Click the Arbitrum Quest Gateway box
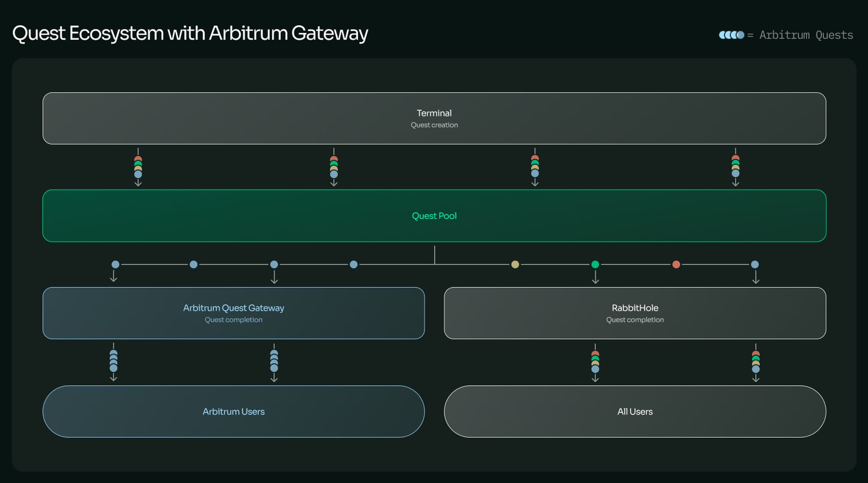This screenshot has width=868, height=483. (233, 313)
